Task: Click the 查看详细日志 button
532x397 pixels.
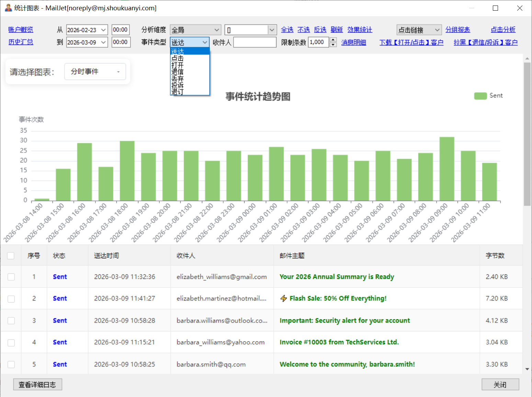Action: (37, 385)
